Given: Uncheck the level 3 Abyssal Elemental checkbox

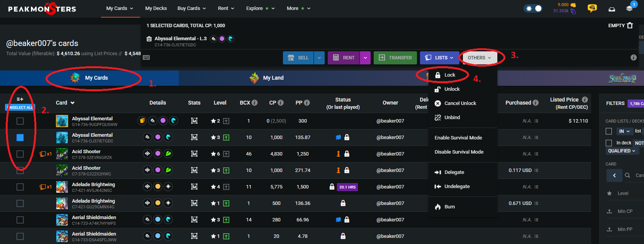Looking at the screenshot, I should pos(20,138).
